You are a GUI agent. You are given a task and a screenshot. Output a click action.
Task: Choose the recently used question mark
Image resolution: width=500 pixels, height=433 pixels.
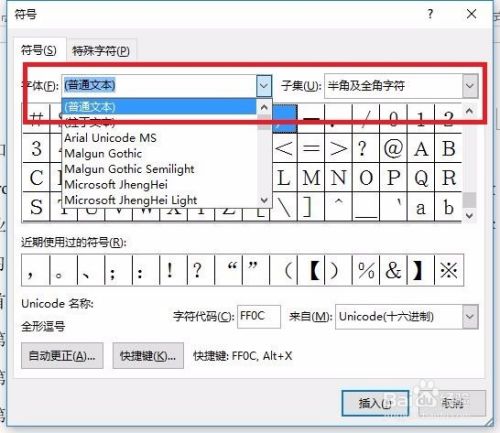click(201, 270)
